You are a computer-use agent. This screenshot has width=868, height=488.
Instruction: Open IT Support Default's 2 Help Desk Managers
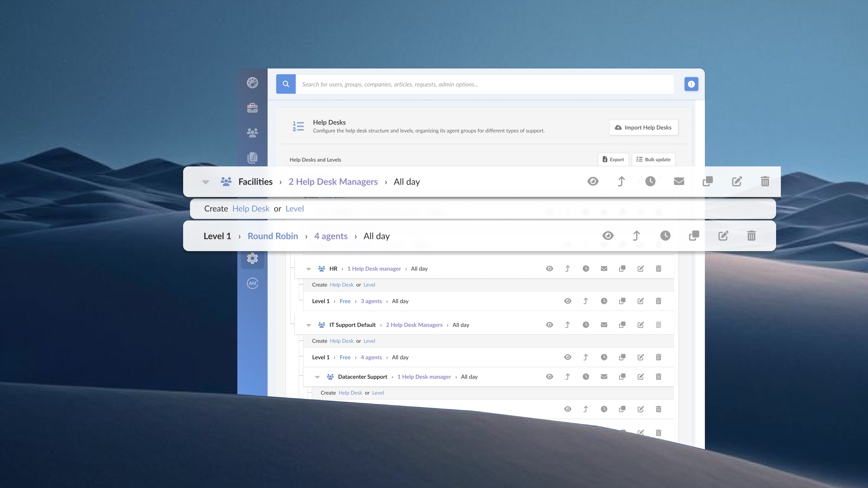point(414,325)
